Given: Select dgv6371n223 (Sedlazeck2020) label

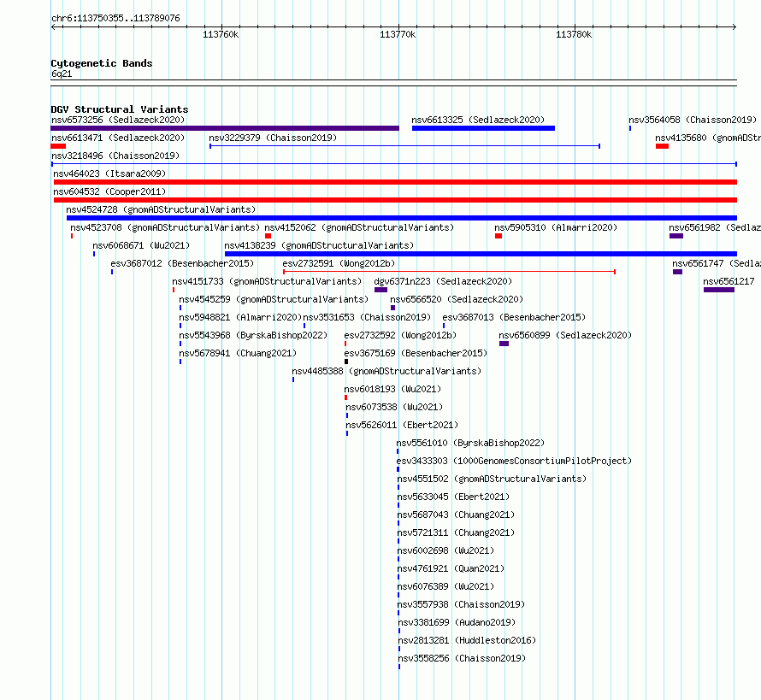Looking at the screenshot, I should 443,281.
